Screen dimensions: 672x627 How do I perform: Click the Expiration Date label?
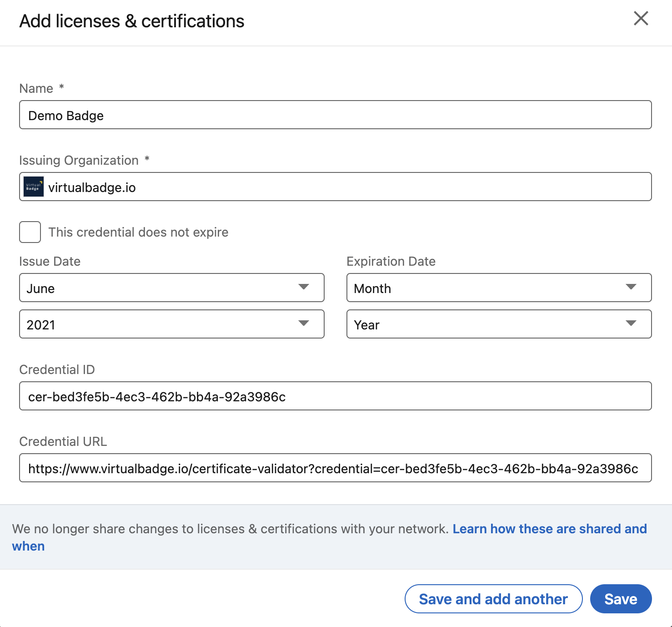(x=391, y=261)
